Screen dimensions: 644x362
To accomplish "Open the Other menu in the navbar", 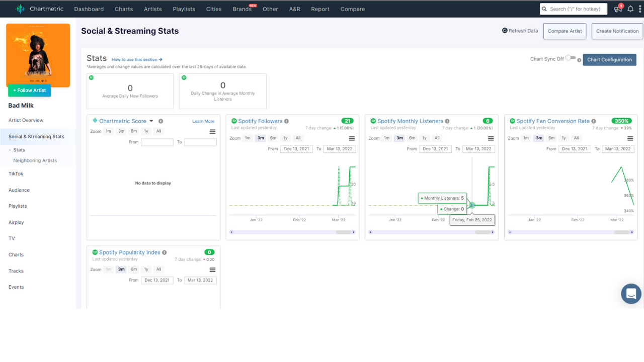I will (270, 9).
